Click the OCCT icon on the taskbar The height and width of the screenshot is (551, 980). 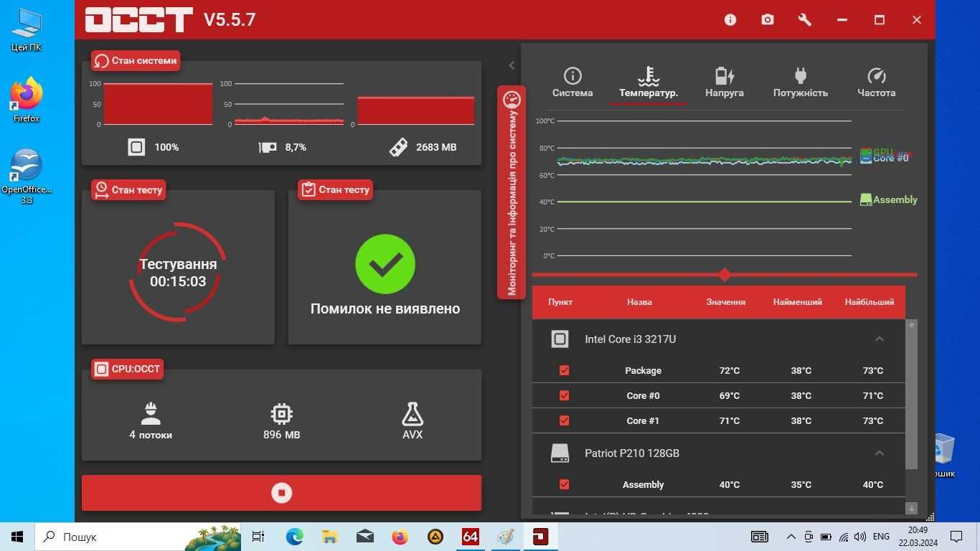click(540, 537)
